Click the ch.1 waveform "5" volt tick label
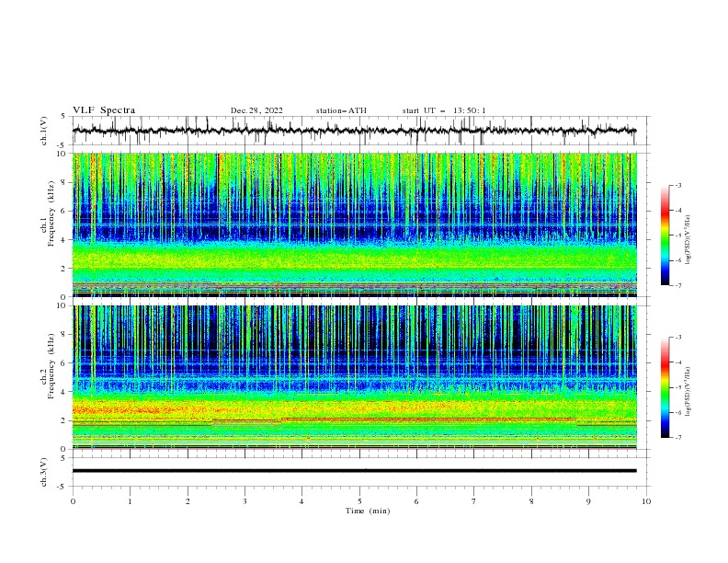Image resolution: width=728 pixels, height=563 pixels. 64,116
